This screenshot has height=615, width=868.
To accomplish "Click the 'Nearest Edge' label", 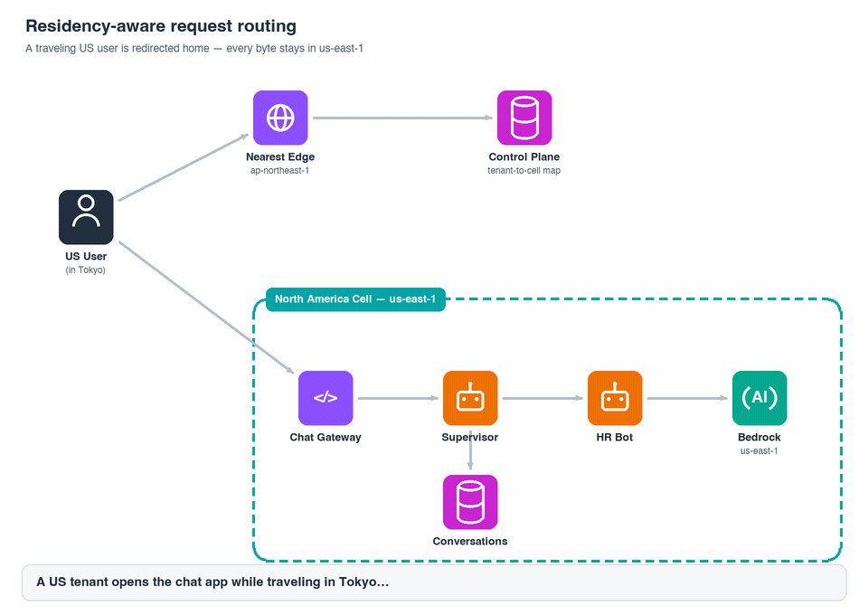I will coord(280,156).
